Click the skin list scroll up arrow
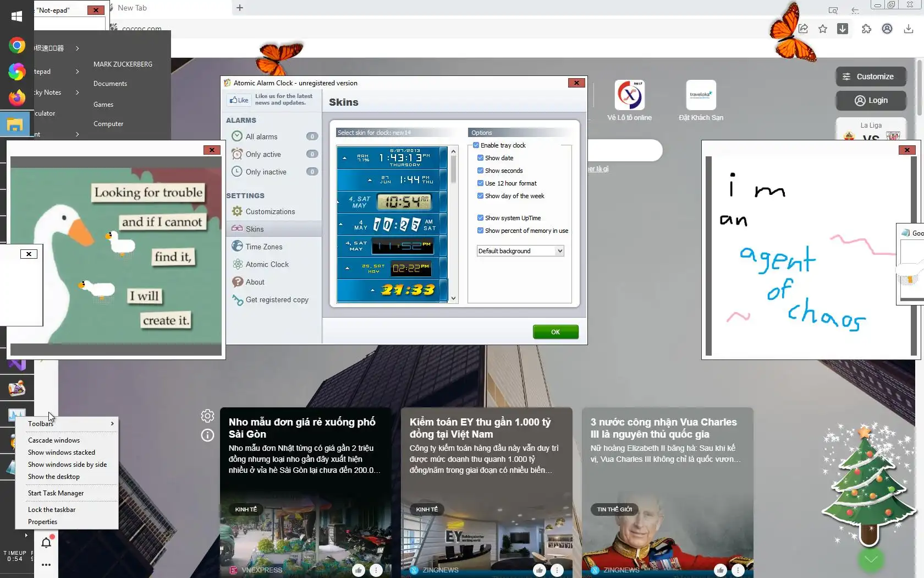924x578 pixels. point(453,151)
